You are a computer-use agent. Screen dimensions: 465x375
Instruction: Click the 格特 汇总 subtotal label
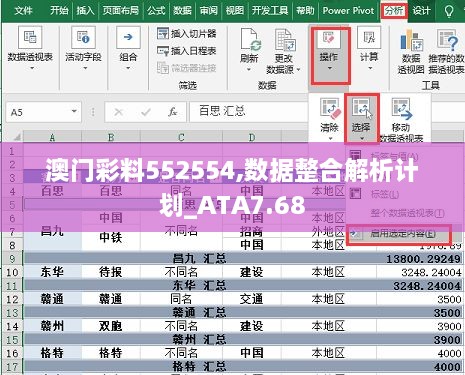[199, 366]
